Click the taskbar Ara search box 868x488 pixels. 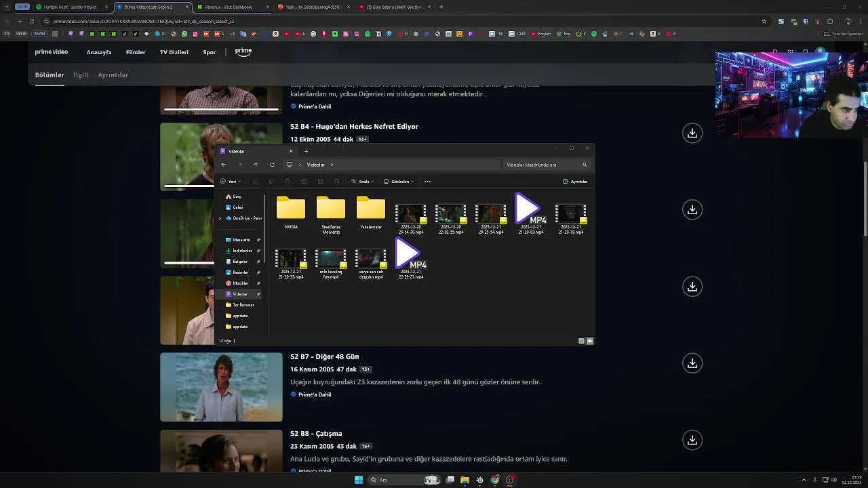click(x=404, y=480)
